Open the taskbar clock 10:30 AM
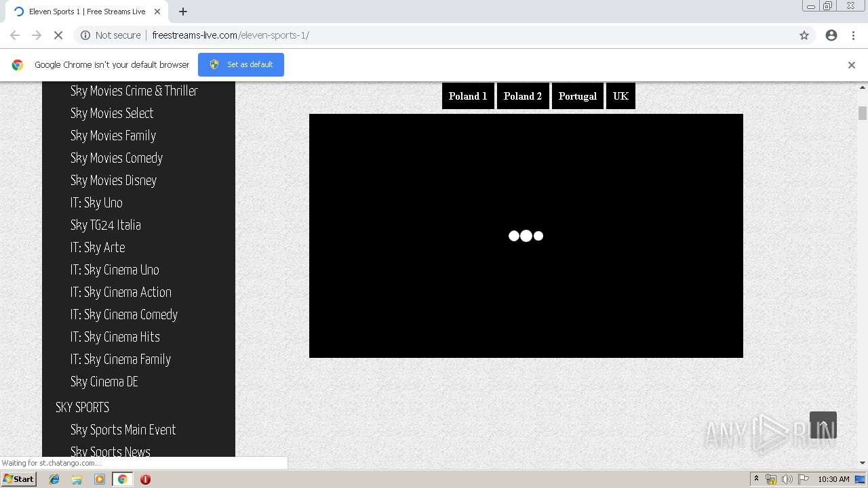Screen dimensions: 868x488 pos(833,479)
